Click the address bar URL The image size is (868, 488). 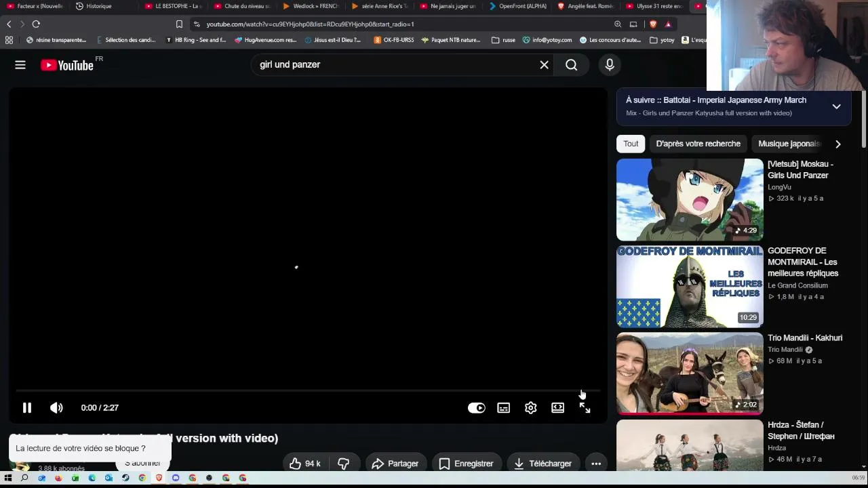click(310, 24)
